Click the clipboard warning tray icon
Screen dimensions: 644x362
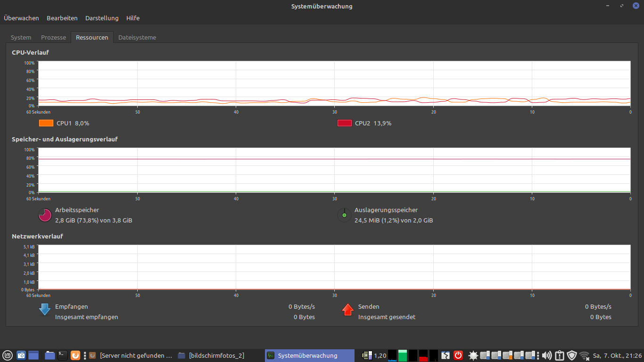[x=560, y=355]
